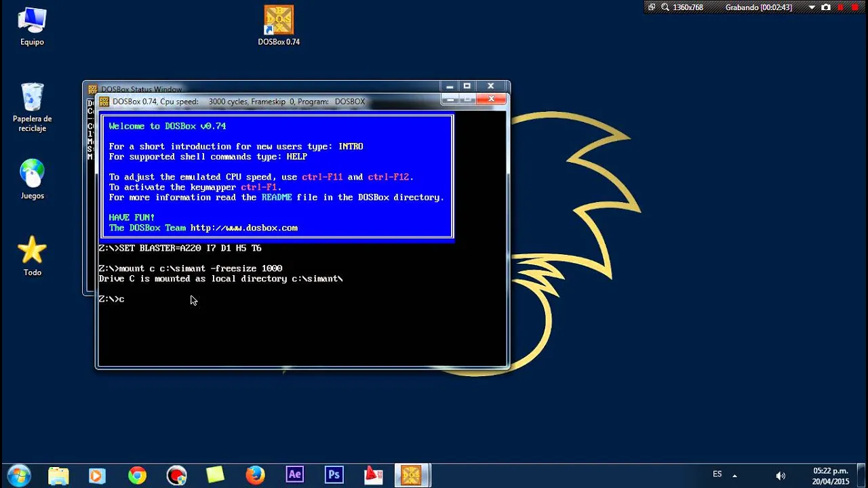
Task: Click the red 'ctrl-F12' text
Action: pos(389,177)
